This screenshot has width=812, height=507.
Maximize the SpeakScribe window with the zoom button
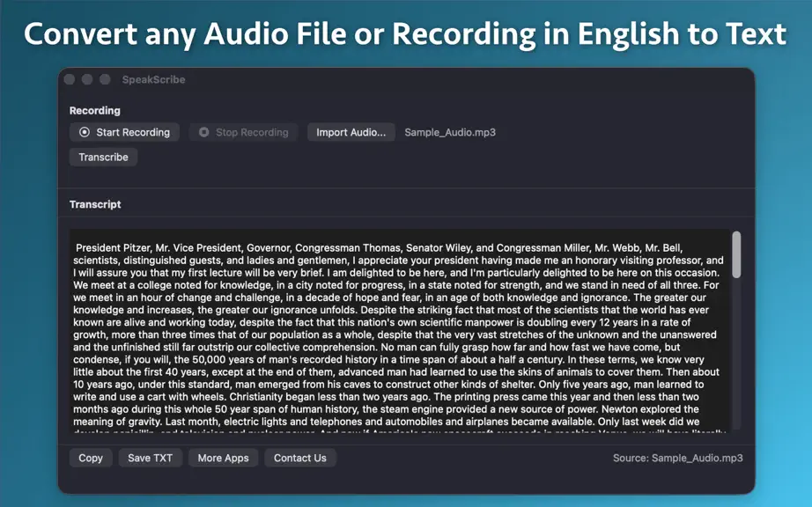point(105,79)
